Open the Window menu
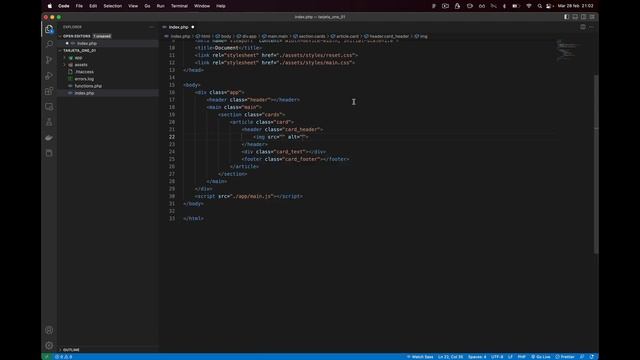The height and width of the screenshot is (360, 640). 202,6
